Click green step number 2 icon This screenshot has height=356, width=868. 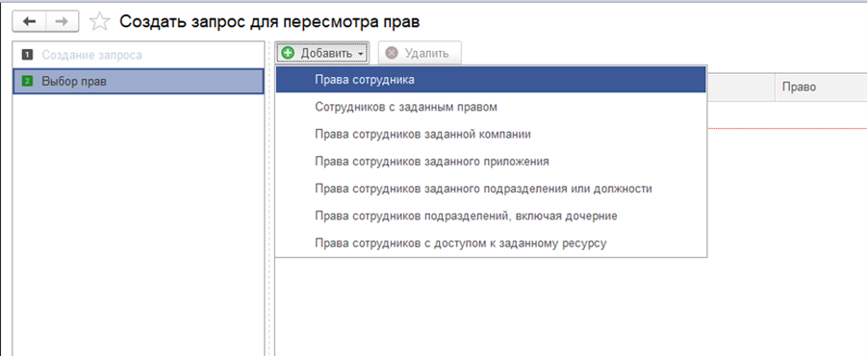coord(27,82)
